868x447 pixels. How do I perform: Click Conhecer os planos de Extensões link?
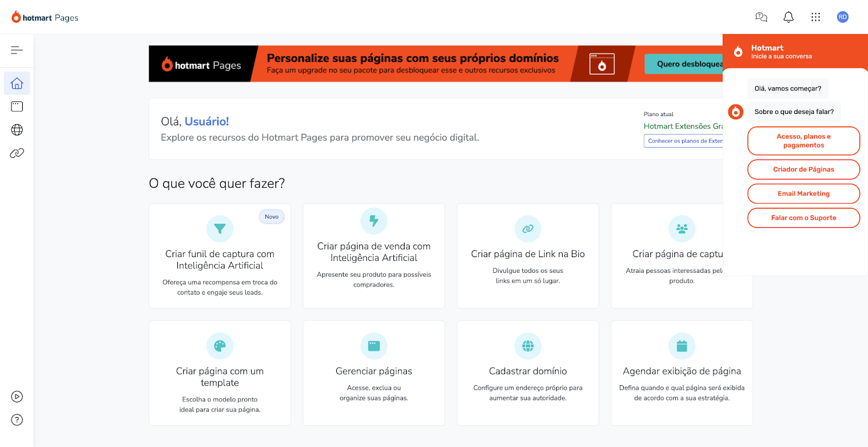(684, 141)
